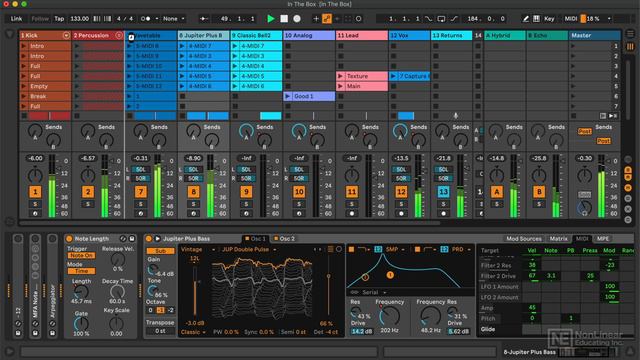Click the 133.00 tempo field
The image size is (640, 360).
click(x=79, y=19)
